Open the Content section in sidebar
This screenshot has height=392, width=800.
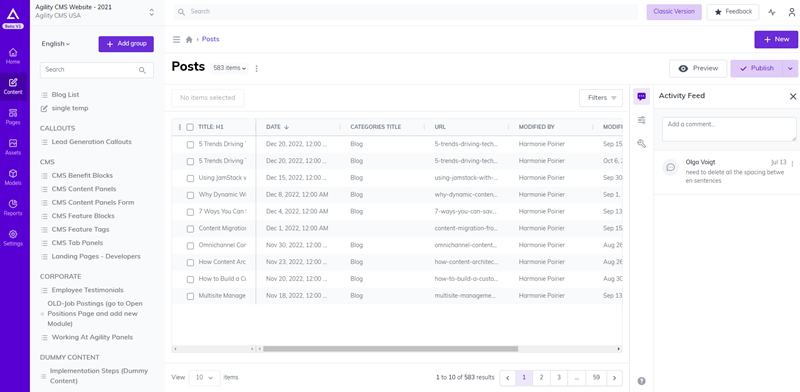(x=13, y=86)
